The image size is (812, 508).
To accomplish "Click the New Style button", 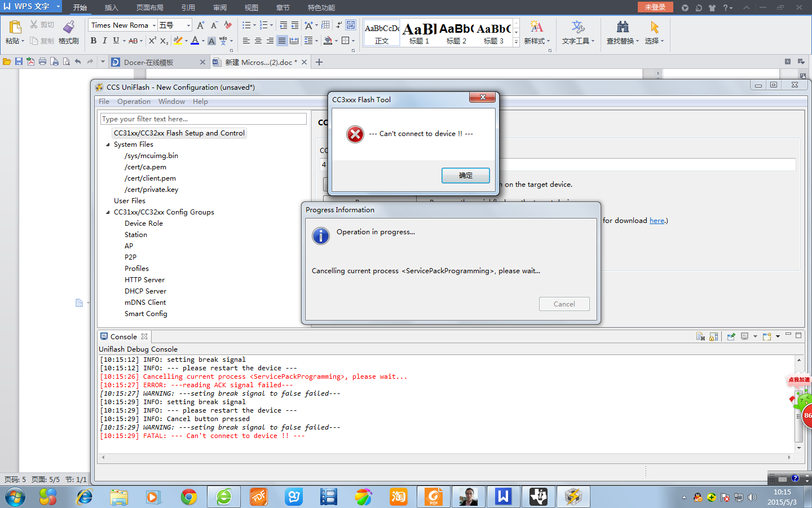I will (x=536, y=32).
